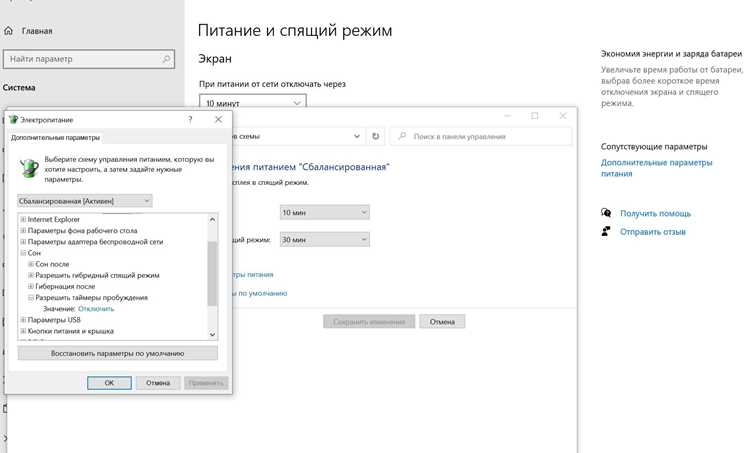
Task: Open the 30 мин sleep dropdown
Action: pyautogui.click(x=324, y=239)
